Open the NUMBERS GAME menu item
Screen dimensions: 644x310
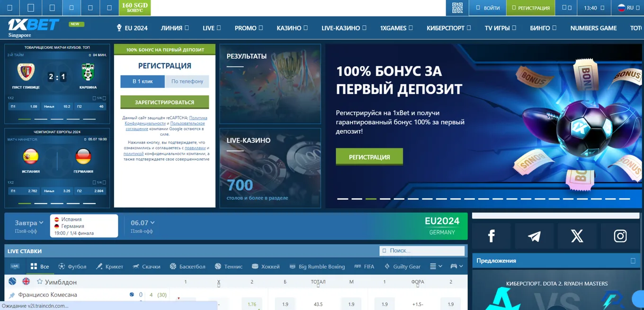(593, 28)
